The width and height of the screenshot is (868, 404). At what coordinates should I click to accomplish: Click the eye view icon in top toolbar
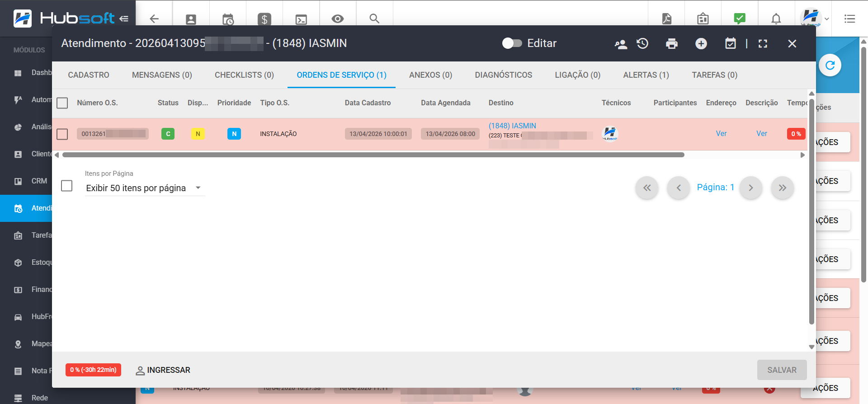(x=338, y=19)
